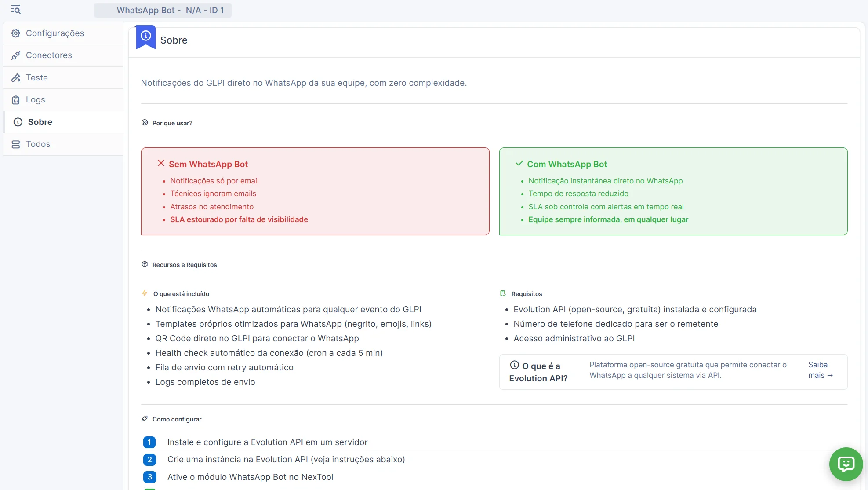Screen dimensions: 868x490
Task: Click 'Logs completos de envio' item
Action: click(x=205, y=382)
